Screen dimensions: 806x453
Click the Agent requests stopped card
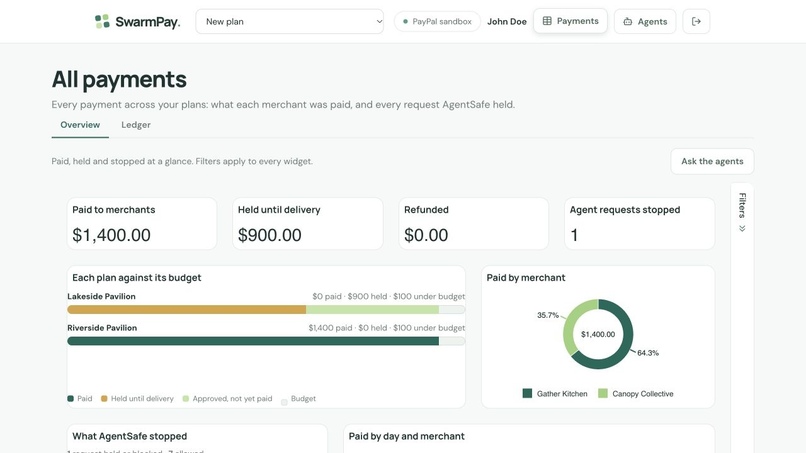click(x=639, y=224)
